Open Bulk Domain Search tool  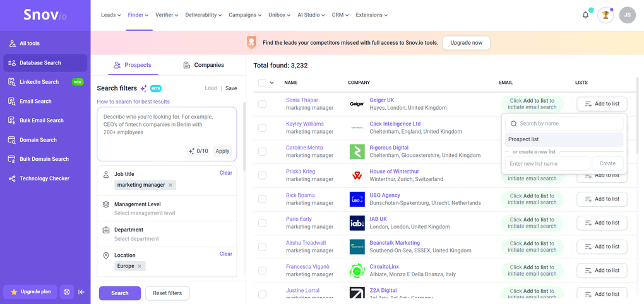(x=45, y=159)
